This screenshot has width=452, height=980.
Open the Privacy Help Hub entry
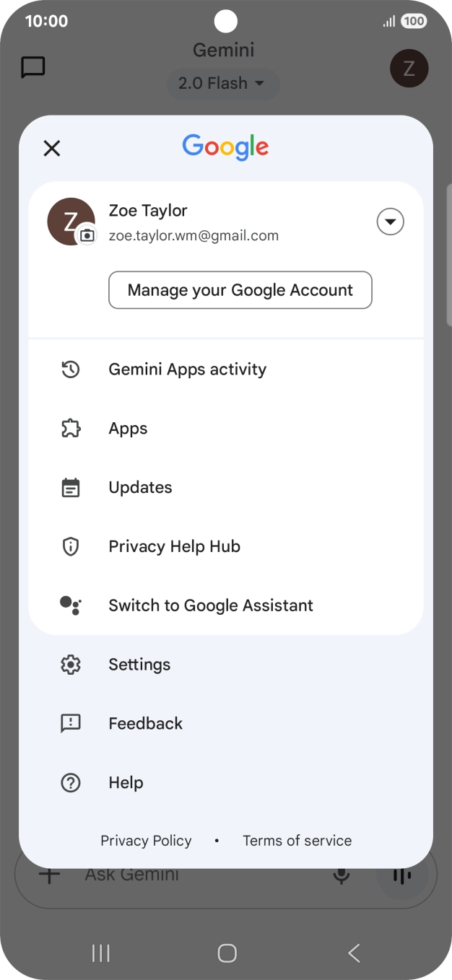click(x=174, y=547)
